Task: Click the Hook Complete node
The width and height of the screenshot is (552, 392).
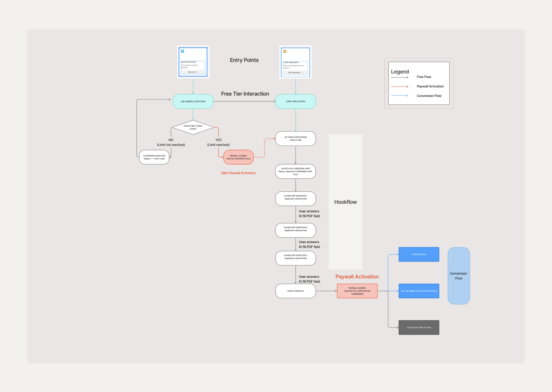Action: (295, 291)
